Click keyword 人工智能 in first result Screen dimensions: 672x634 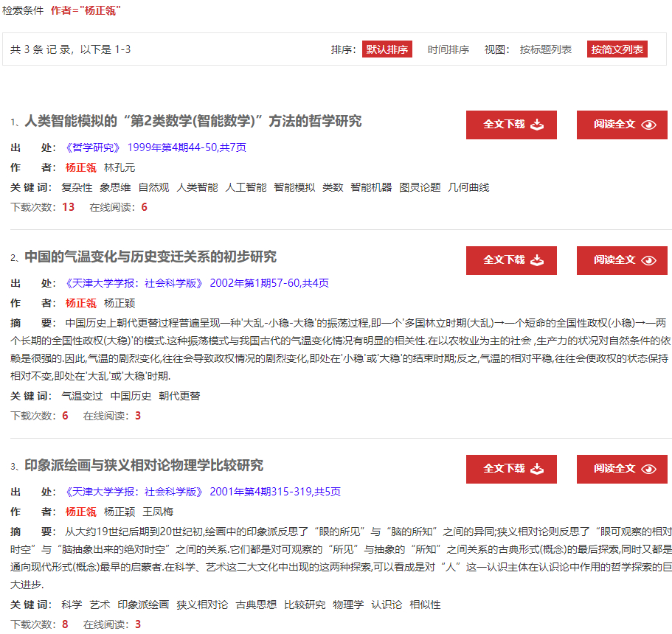pyautogui.click(x=246, y=187)
